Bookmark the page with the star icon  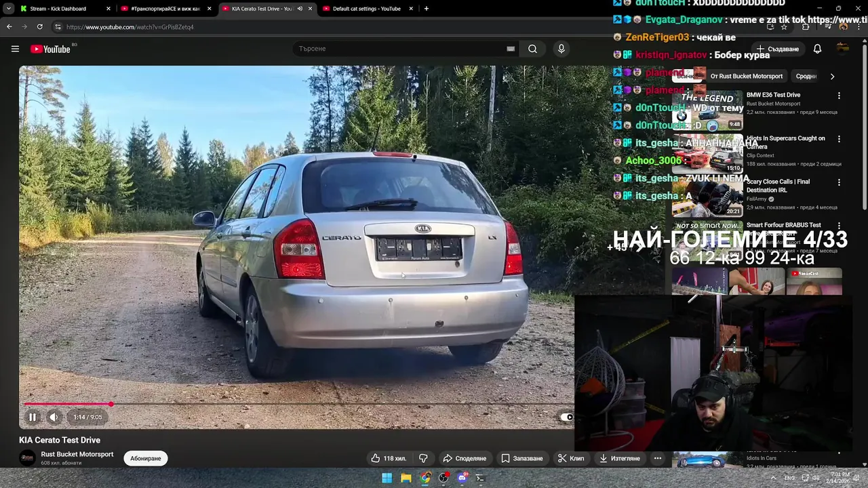click(x=784, y=27)
